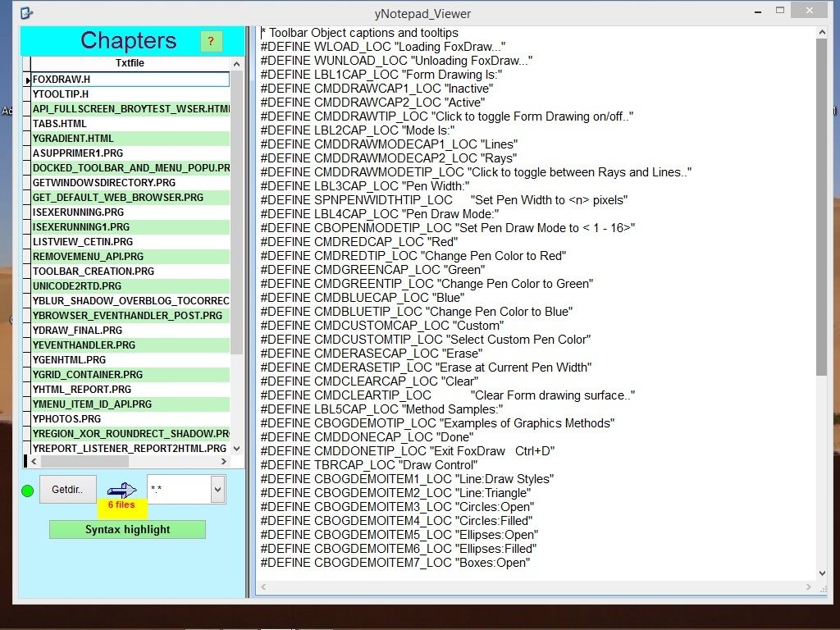Screen dimensions: 840x630
Task: Click the down arrow of the chapters list scrollbar
Action: tap(238, 448)
